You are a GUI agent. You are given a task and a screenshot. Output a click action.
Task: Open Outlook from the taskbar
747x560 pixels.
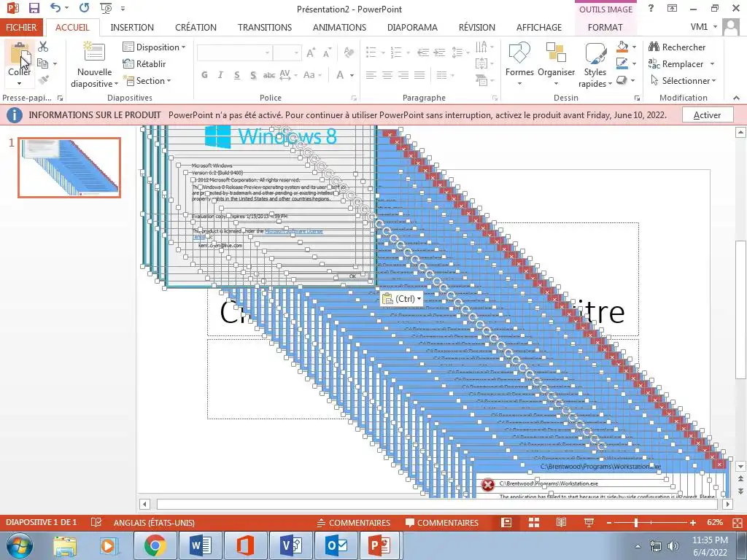pos(336,545)
